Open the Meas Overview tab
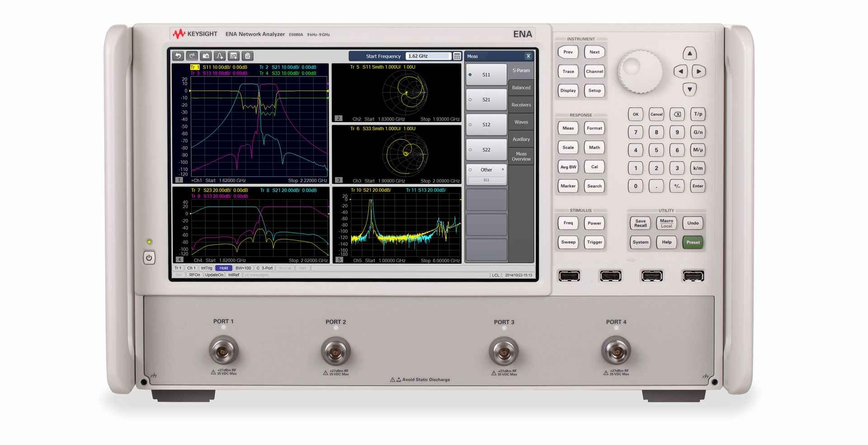Screen dimensions: 868x445 tap(521, 156)
